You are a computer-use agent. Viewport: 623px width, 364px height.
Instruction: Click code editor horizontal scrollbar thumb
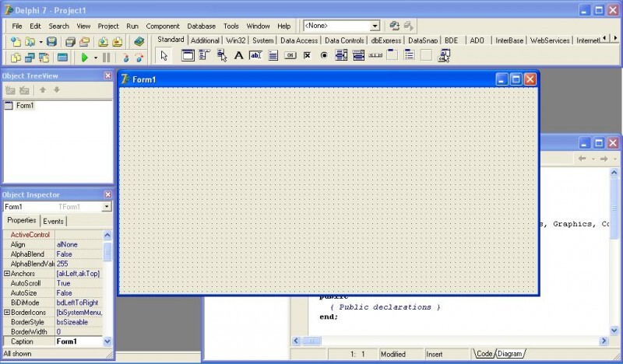(x=311, y=341)
